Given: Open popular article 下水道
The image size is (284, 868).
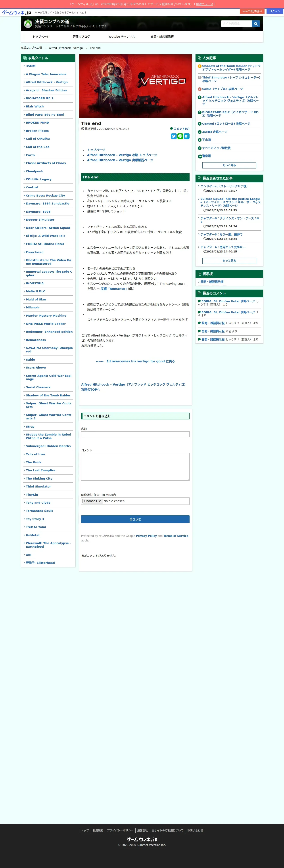Looking at the screenshot, I should (x=206, y=140).
